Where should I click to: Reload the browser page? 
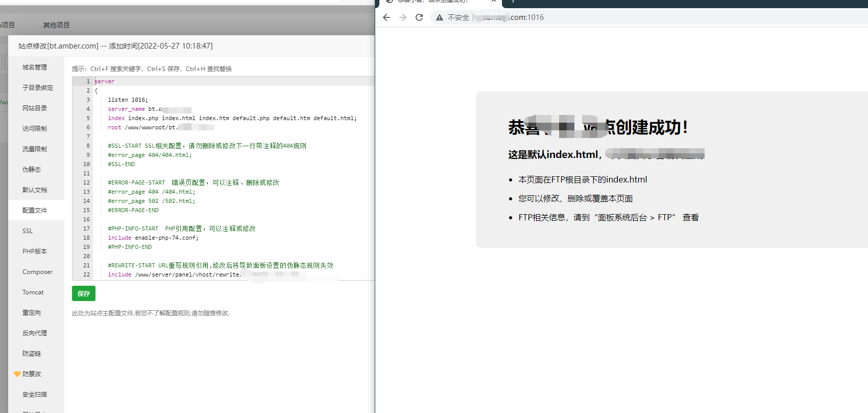tap(419, 17)
